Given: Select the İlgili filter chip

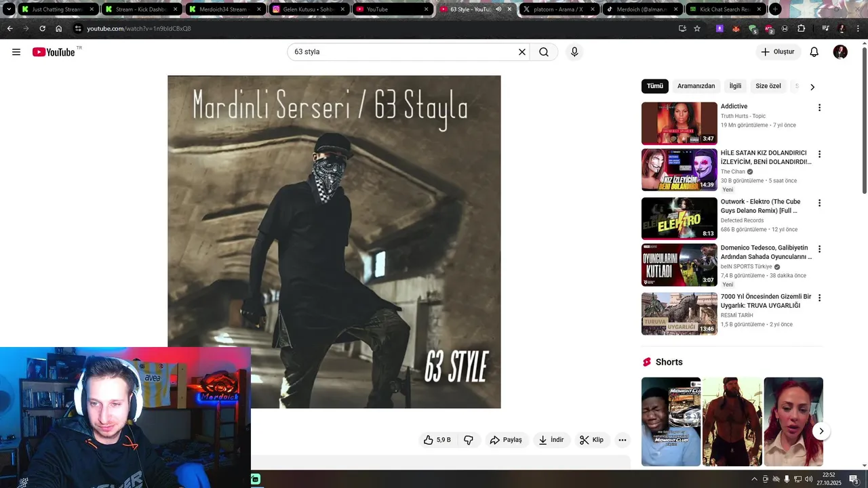Looking at the screenshot, I should [736, 86].
